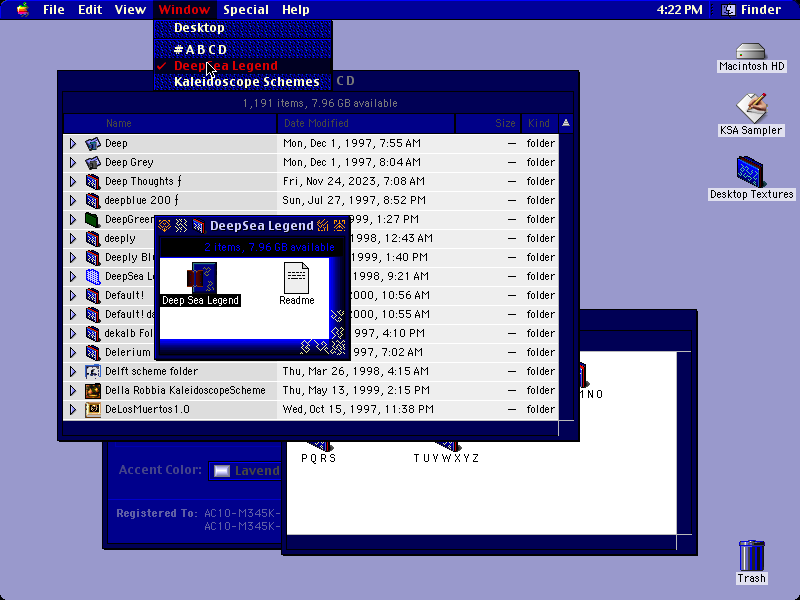This screenshot has height=600, width=800.
Task: Open the Special menu
Action: coord(246,10)
